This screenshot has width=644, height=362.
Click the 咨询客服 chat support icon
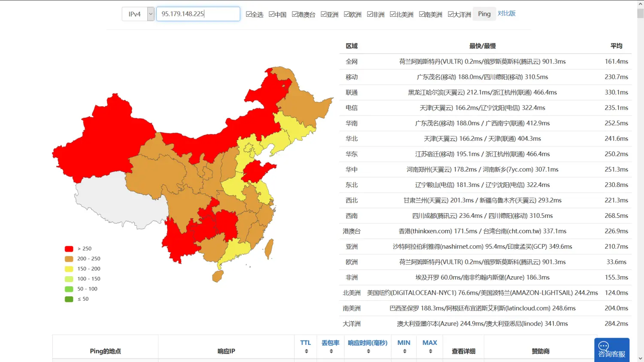click(611, 350)
